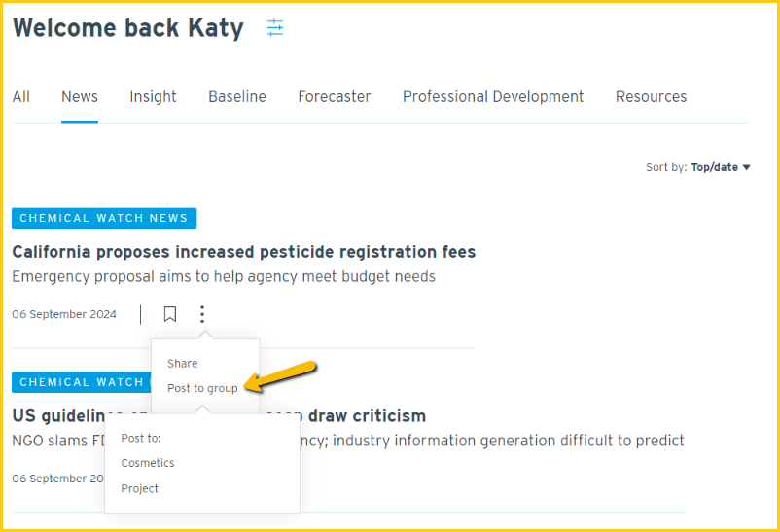Open the Sort by Top/date dropdown
The image size is (780, 532).
click(x=698, y=167)
